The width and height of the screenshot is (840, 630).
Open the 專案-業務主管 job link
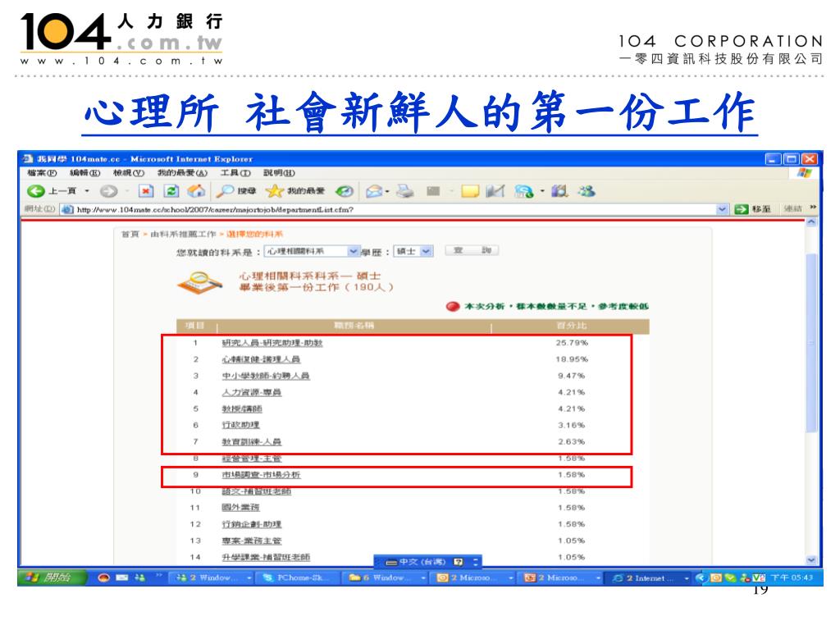pos(251,541)
